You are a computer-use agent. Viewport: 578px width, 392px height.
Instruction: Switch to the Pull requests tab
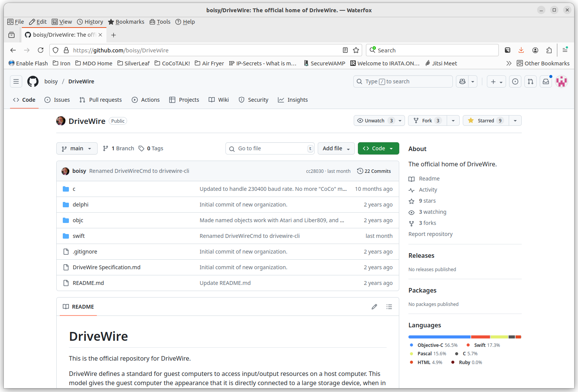101,100
